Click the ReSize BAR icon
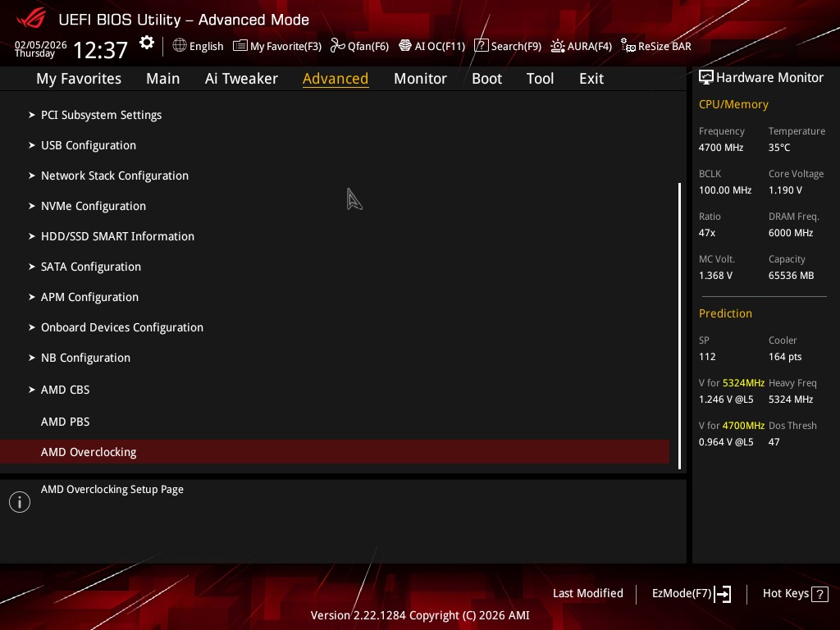This screenshot has height=630, width=840. click(628, 46)
